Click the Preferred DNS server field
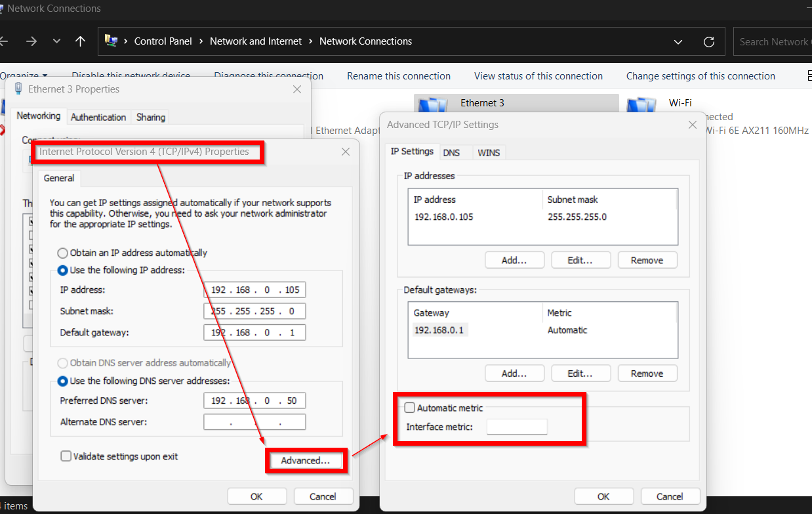Viewport: 812px width, 514px height. (254, 400)
